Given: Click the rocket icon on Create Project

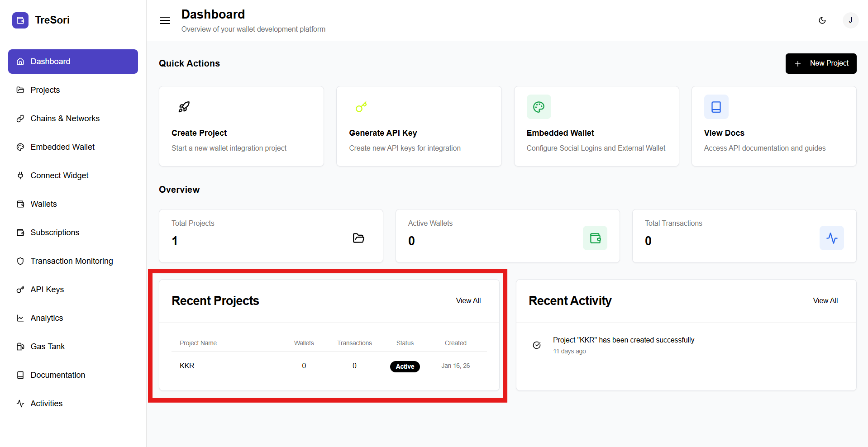Looking at the screenshot, I should pyautogui.click(x=184, y=107).
